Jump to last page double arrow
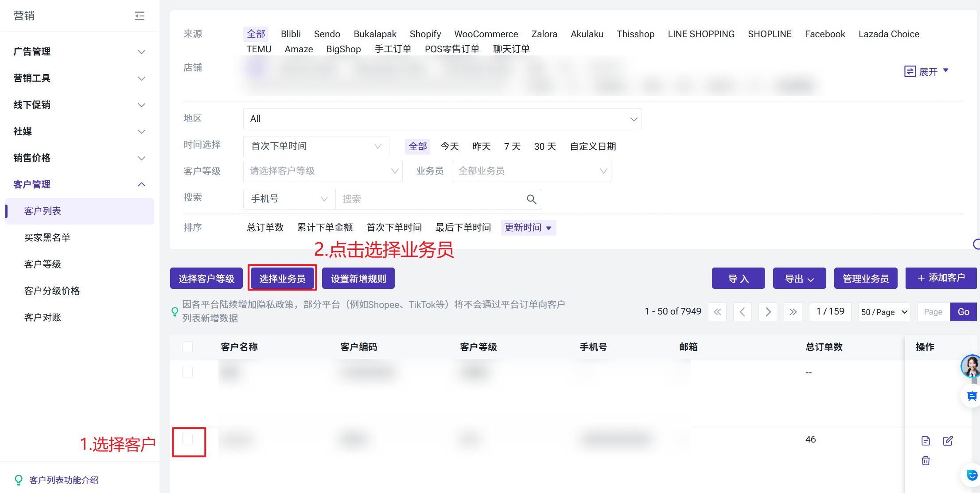Viewport: 980px width, 493px height. [x=793, y=312]
